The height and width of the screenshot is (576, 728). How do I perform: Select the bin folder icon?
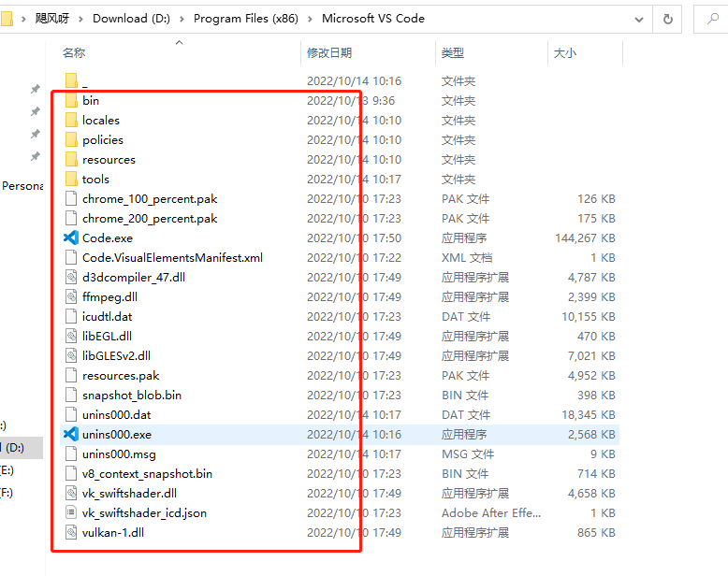(x=71, y=100)
